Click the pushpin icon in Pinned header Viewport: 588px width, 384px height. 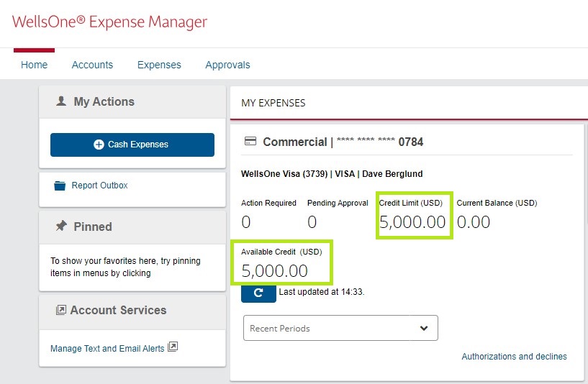point(61,227)
